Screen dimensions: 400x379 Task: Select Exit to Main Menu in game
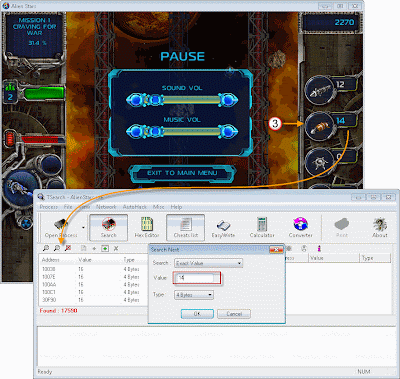(182, 173)
